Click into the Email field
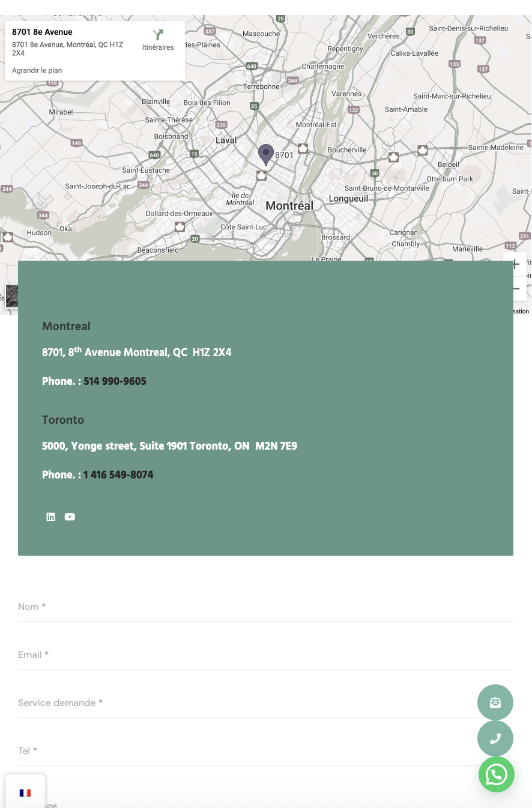The height and width of the screenshot is (808, 532). 265,655
